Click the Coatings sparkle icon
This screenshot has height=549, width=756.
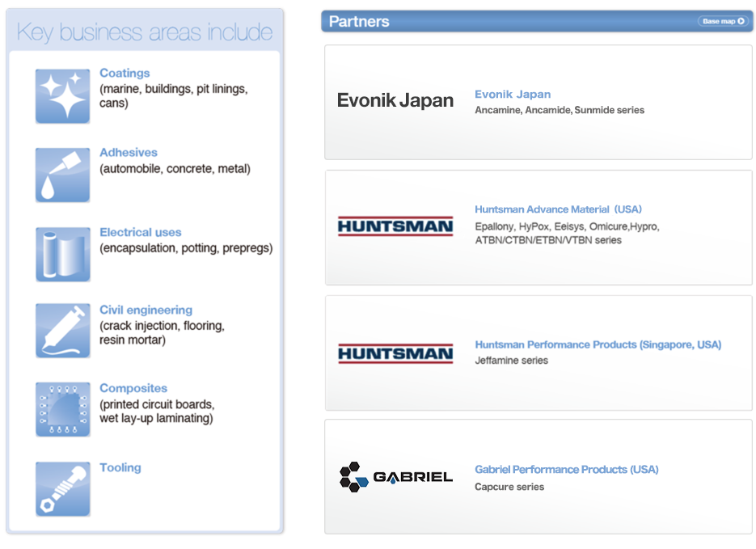coord(63,96)
